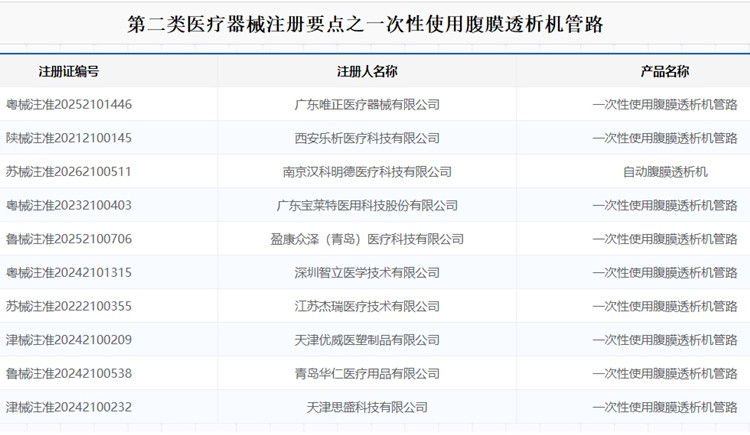Click product name in 青岛华仁 row

[665, 373]
